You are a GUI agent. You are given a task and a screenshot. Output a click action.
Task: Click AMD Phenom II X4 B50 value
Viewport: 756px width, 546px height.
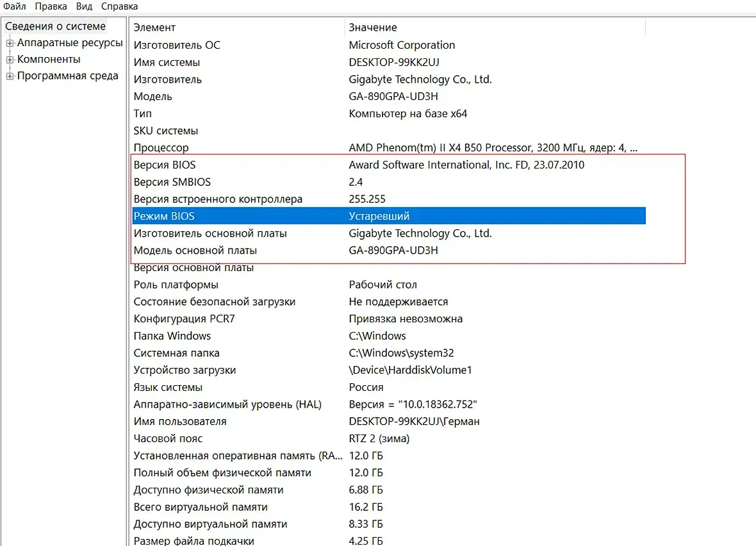pyautogui.click(x=493, y=147)
